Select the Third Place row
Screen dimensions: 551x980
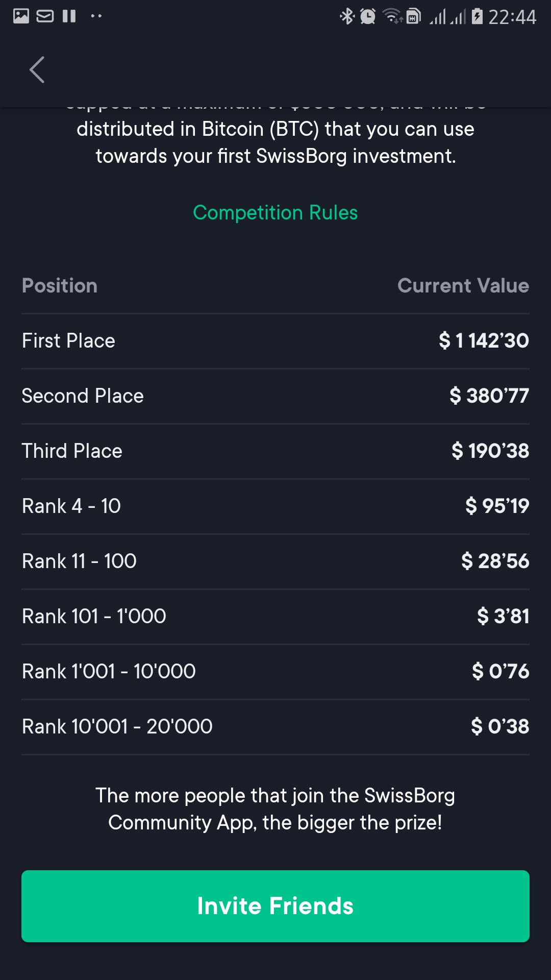point(275,451)
